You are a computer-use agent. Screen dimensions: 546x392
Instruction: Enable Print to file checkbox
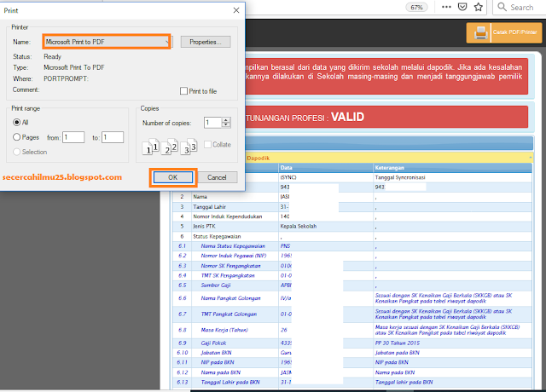183,91
